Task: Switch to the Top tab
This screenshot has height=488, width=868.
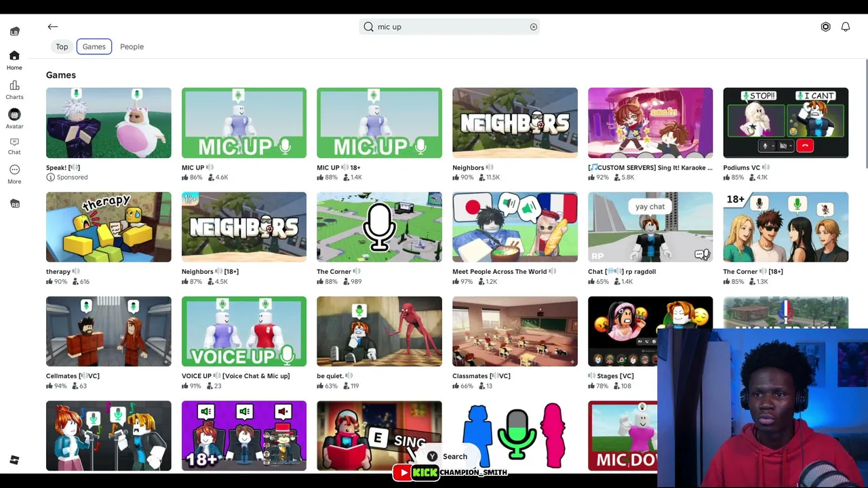Action: pos(62,47)
